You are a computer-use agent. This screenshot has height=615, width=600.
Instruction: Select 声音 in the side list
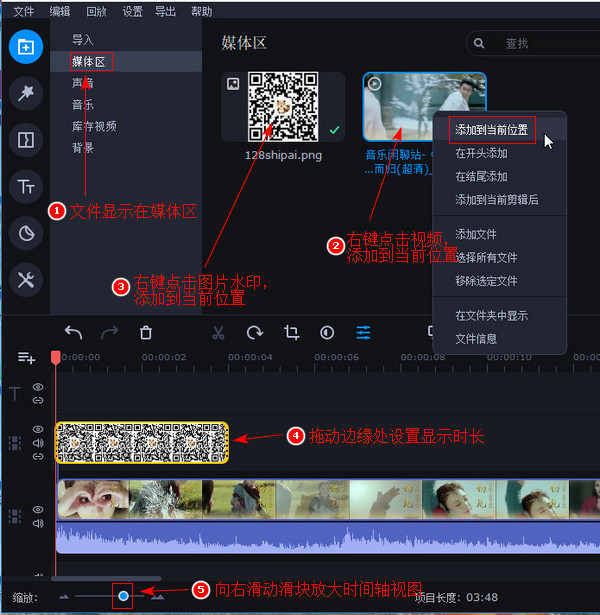[x=83, y=83]
